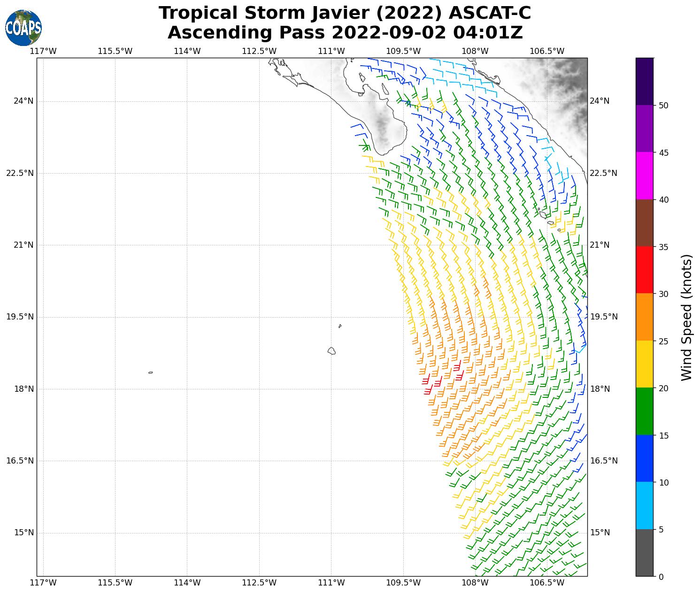The image size is (700, 593).
Task: Click the largest island outline near 111°W
Action: click(x=331, y=351)
